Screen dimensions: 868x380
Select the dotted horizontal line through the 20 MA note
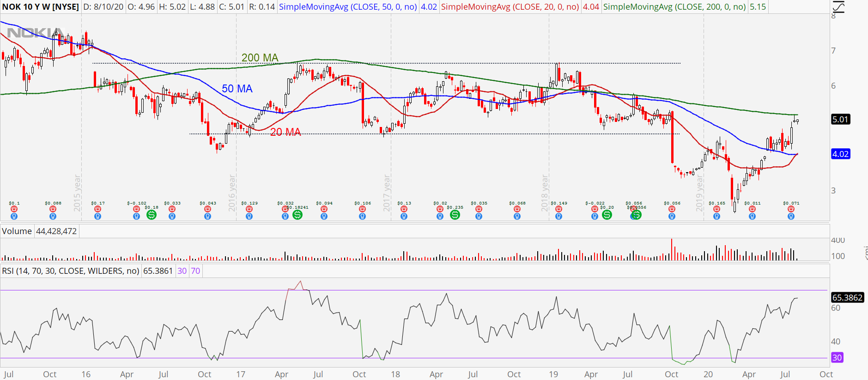pos(434,134)
